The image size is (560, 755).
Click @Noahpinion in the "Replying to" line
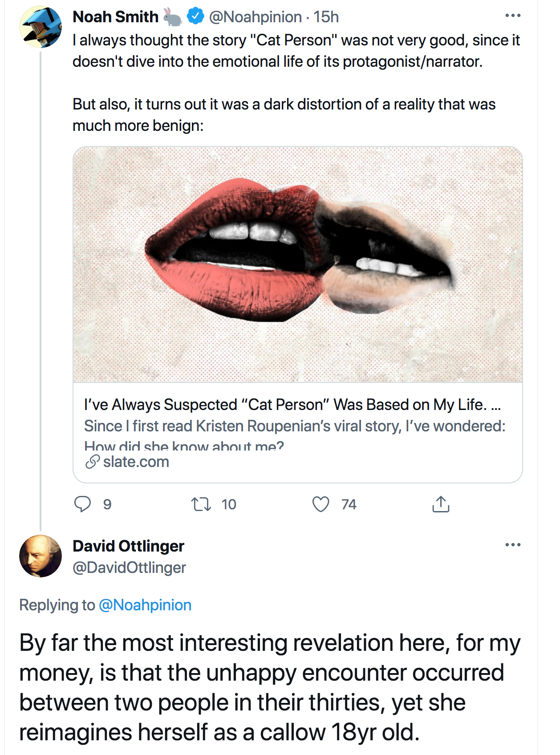pos(145,605)
